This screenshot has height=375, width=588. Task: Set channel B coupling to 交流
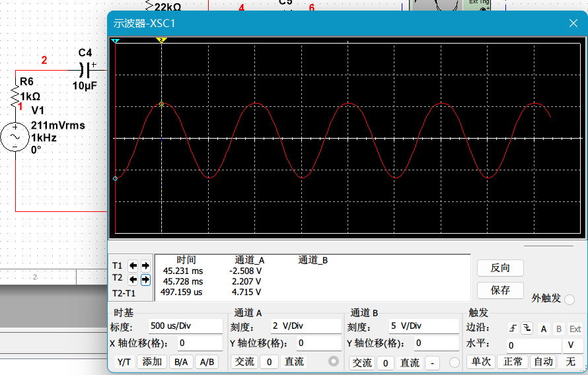pos(362,362)
